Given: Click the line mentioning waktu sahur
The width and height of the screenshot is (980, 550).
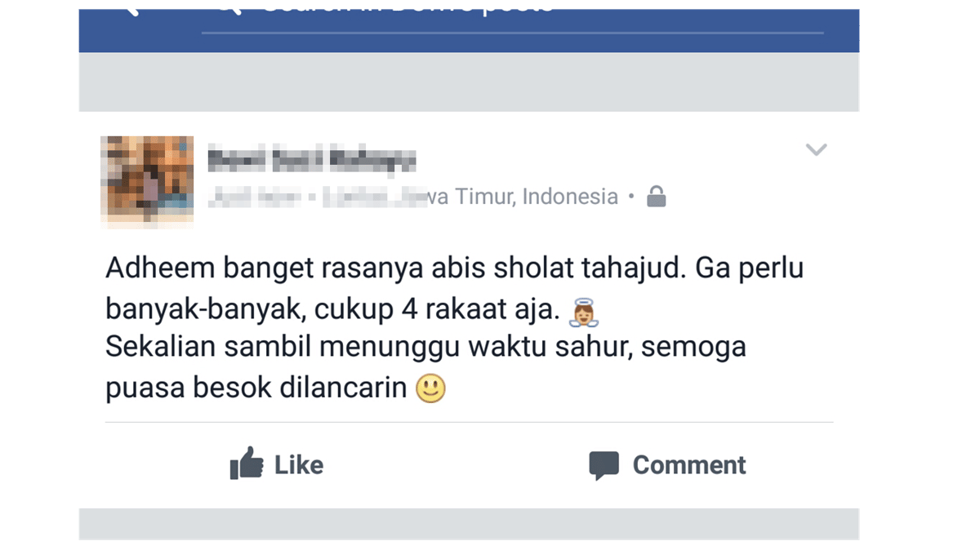Looking at the screenshot, I should (425, 347).
